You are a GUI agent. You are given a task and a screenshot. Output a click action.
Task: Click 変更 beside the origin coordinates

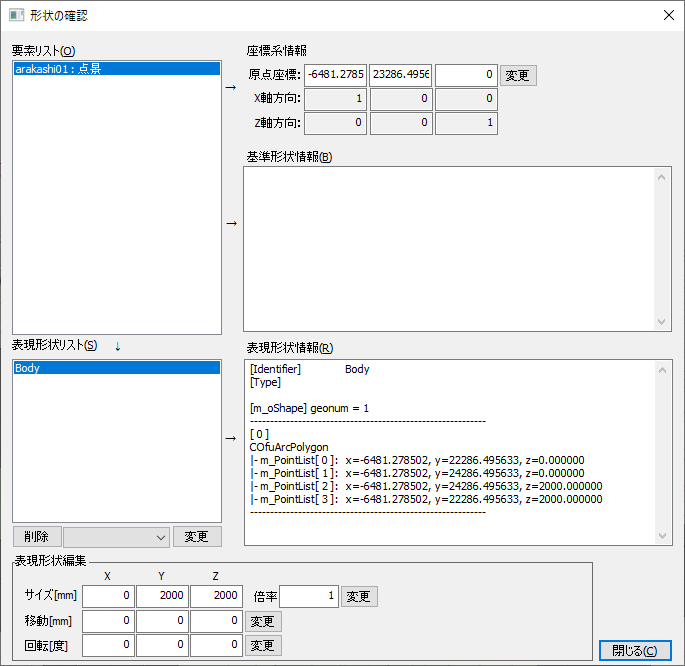[x=517, y=75]
